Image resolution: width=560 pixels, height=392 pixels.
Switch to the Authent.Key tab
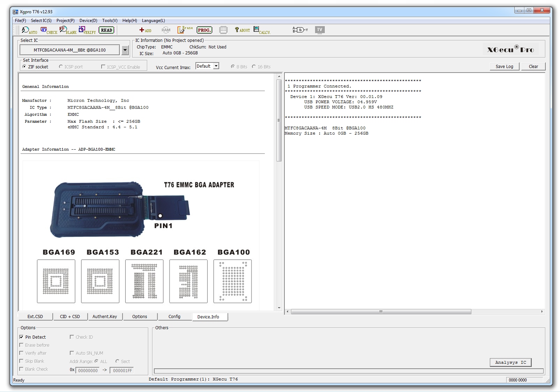point(105,317)
